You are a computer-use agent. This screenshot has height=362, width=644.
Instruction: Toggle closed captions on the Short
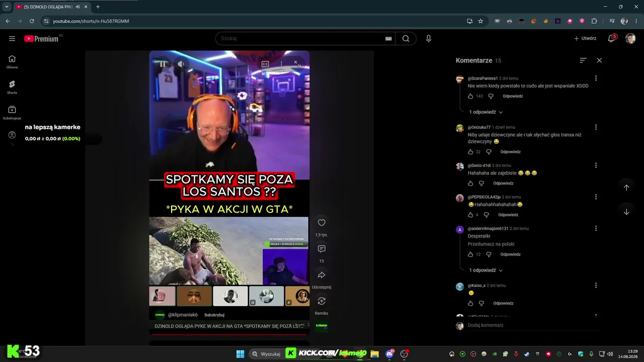265,64
